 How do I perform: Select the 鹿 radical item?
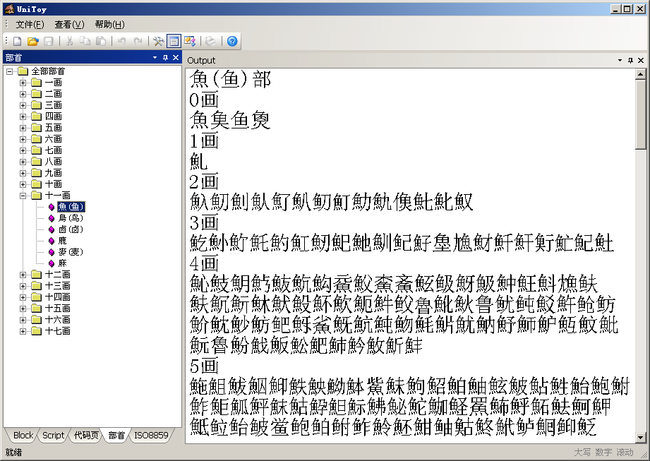tap(62, 240)
